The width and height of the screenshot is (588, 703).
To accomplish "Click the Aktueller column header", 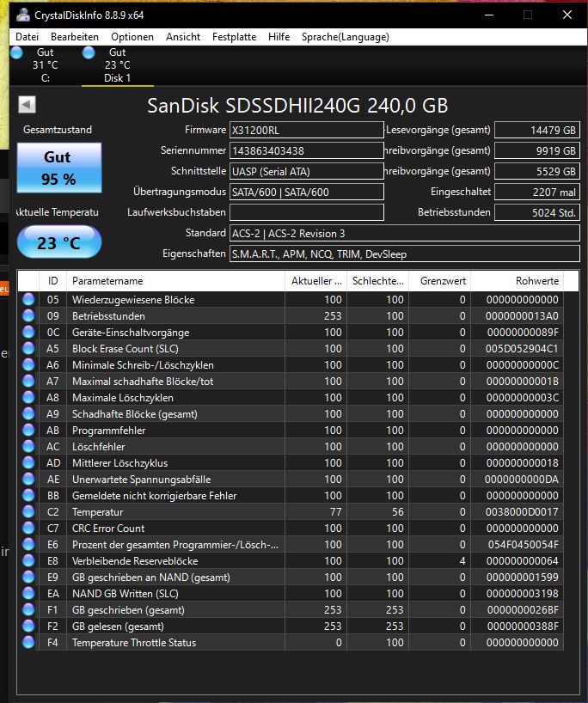I will 316,281.
